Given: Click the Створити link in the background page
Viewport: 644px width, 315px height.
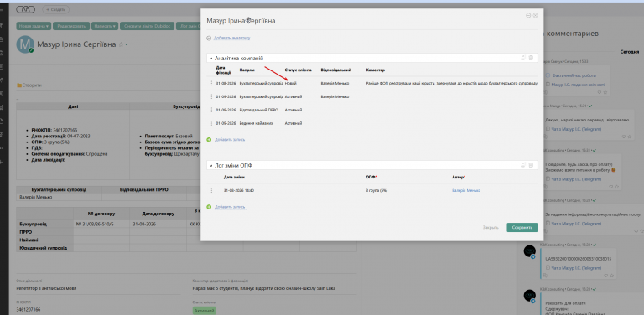Looking at the screenshot, I should pyautogui.click(x=32, y=85).
